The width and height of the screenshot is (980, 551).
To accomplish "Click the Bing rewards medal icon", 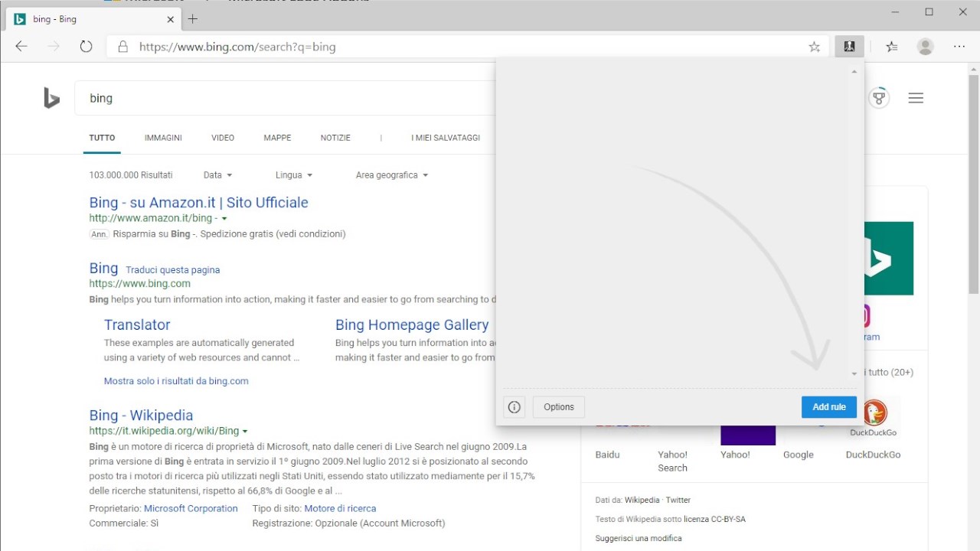I will [879, 98].
